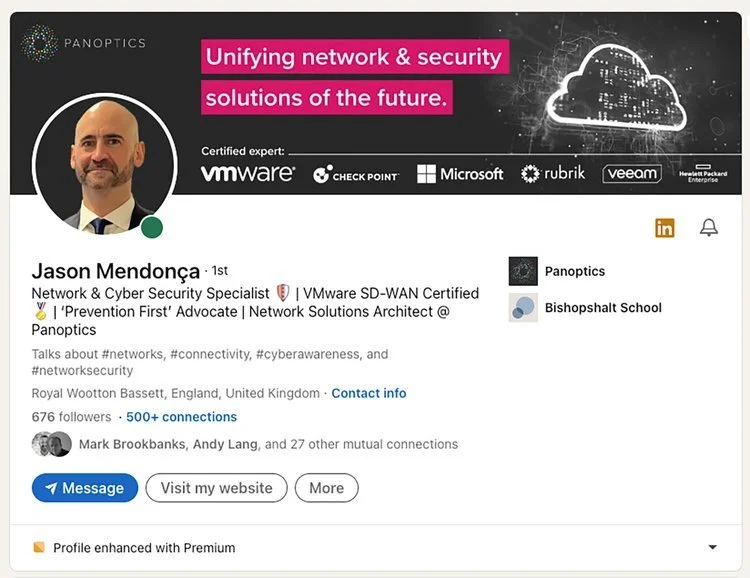750x578 pixels.
Task: View the 500+ connections link
Action: [x=181, y=417]
